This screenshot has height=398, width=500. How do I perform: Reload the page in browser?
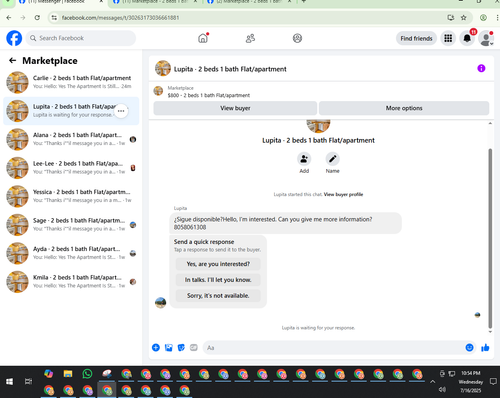coord(37,18)
